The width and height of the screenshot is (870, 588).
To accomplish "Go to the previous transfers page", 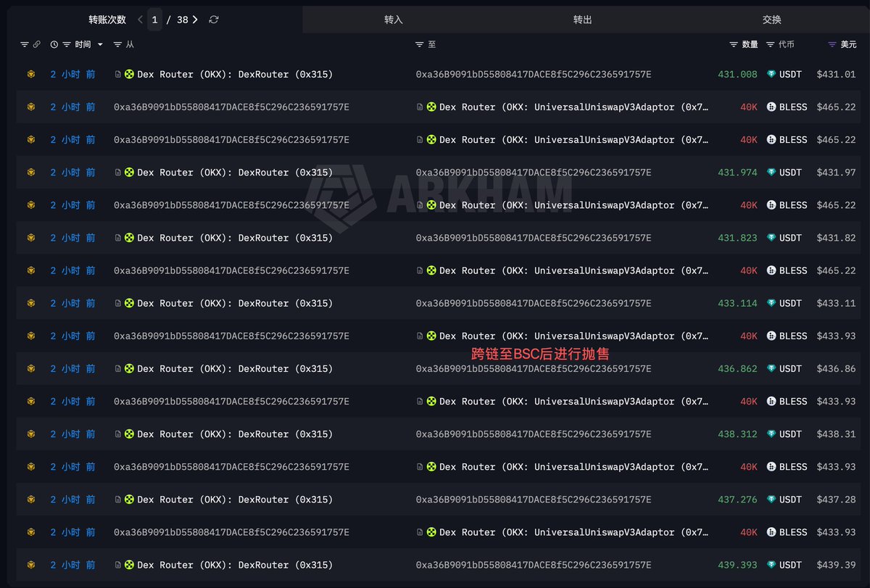I will click(x=140, y=20).
